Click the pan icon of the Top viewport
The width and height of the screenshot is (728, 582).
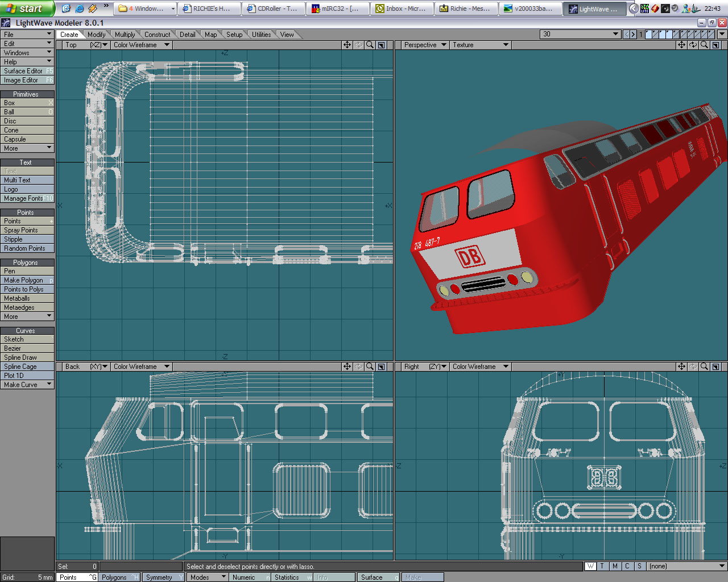pos(347,45)
